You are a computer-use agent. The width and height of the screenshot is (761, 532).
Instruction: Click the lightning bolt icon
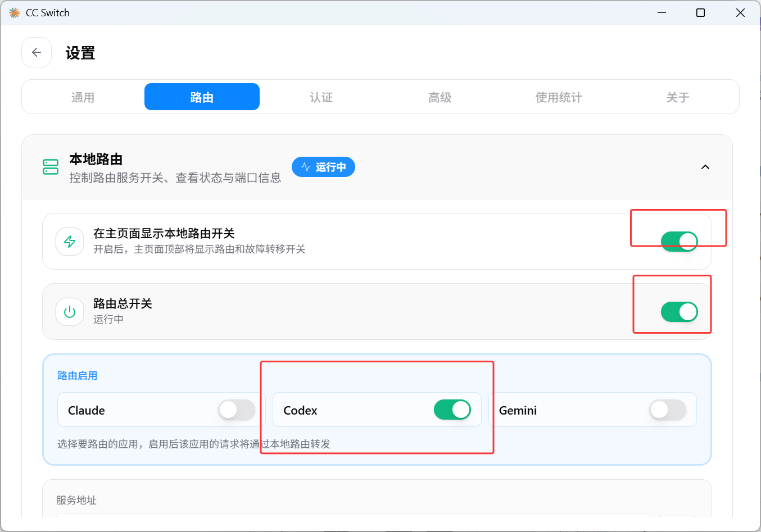click(70, 242)
